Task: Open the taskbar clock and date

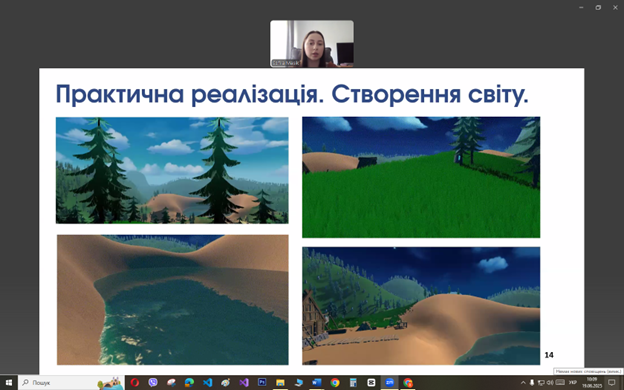Action: (592, 383)
